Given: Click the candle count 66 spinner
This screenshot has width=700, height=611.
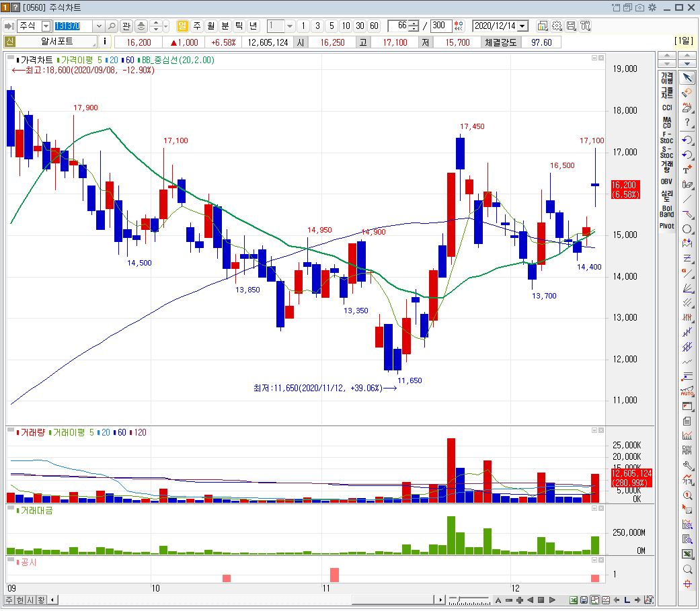Looking at the screenshot, I should (x=414, y=26).
